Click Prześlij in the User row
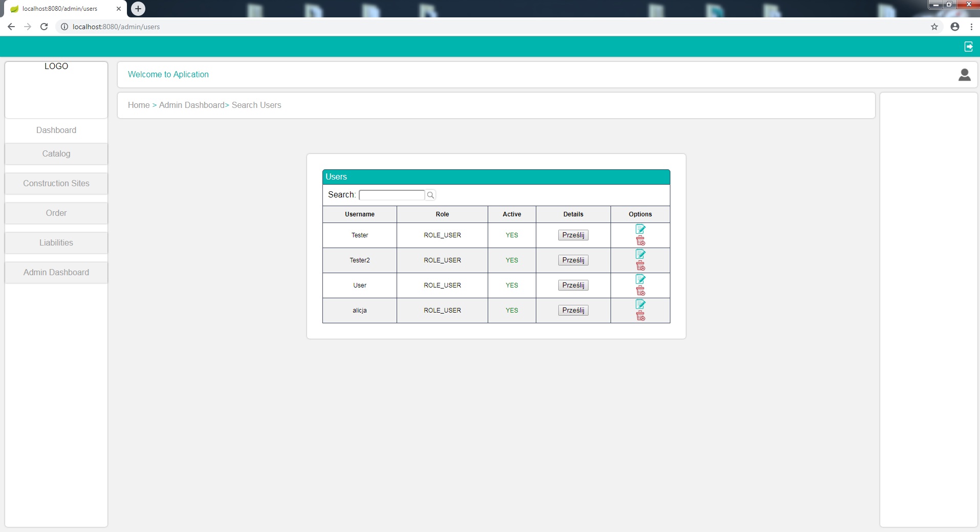The width and height of the screenshot is (980, 532). (573, 285)
